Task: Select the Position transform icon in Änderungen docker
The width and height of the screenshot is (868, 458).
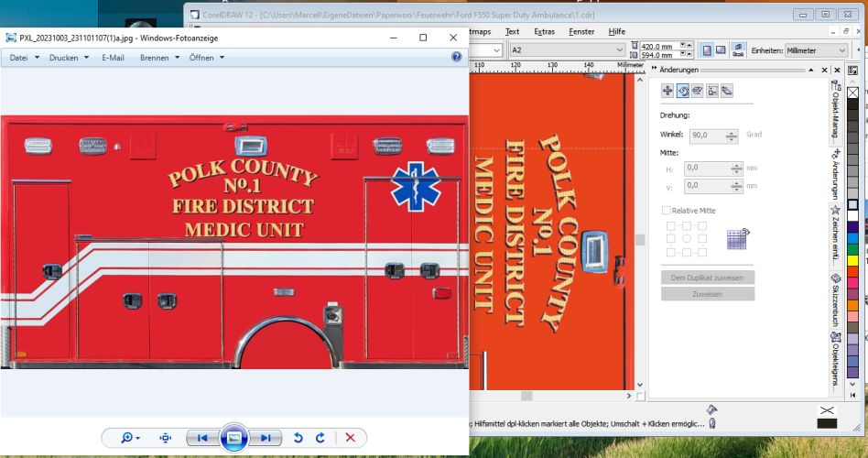Action: [x=667, y=91]
